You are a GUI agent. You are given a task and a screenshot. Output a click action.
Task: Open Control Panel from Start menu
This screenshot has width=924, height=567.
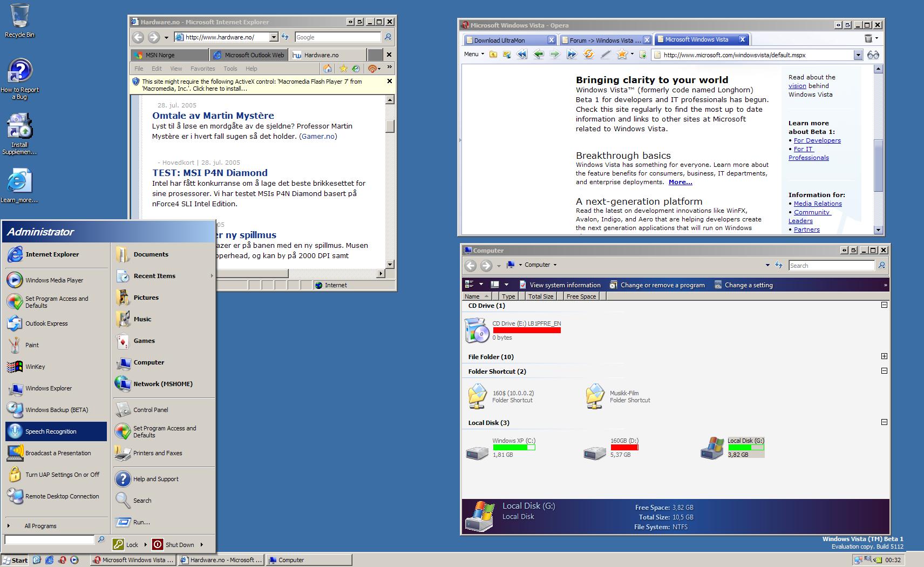pyautogui.click(x=164, y=410)
